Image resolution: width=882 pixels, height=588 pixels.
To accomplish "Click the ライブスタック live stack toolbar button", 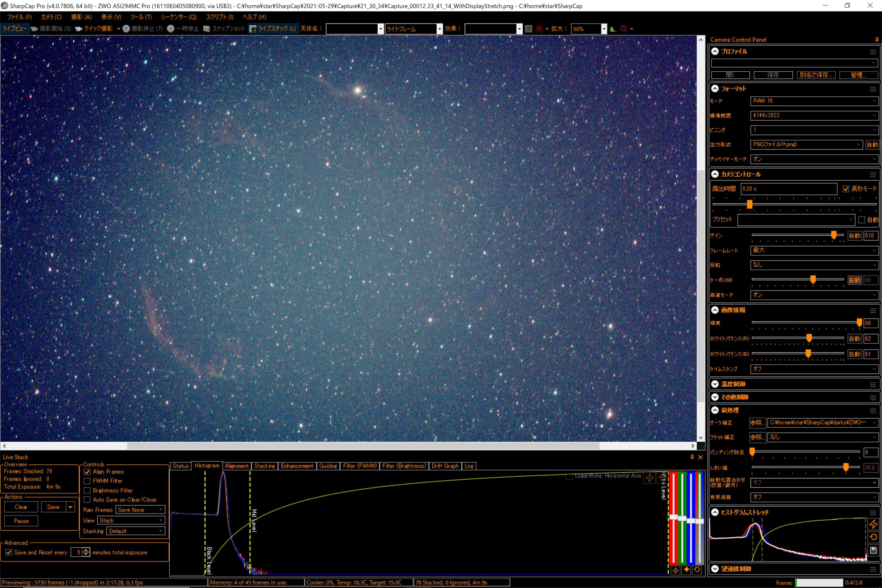I will [x=273, y=28].
